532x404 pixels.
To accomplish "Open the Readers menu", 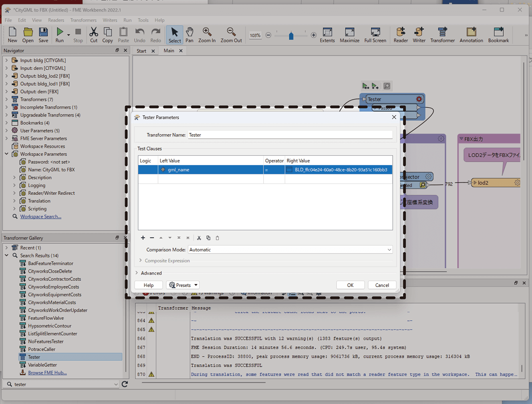I will (56, 20).
